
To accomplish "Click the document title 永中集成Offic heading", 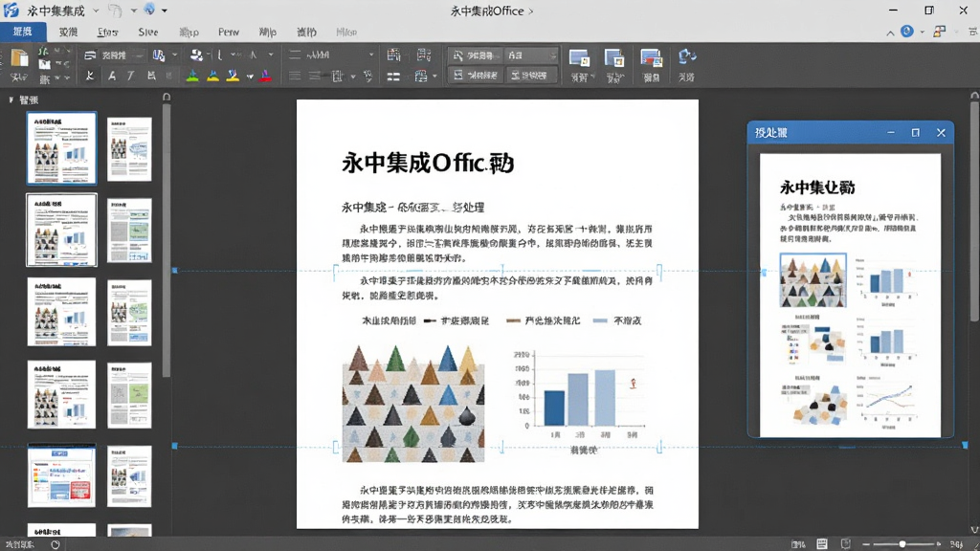I will point(428,163).
